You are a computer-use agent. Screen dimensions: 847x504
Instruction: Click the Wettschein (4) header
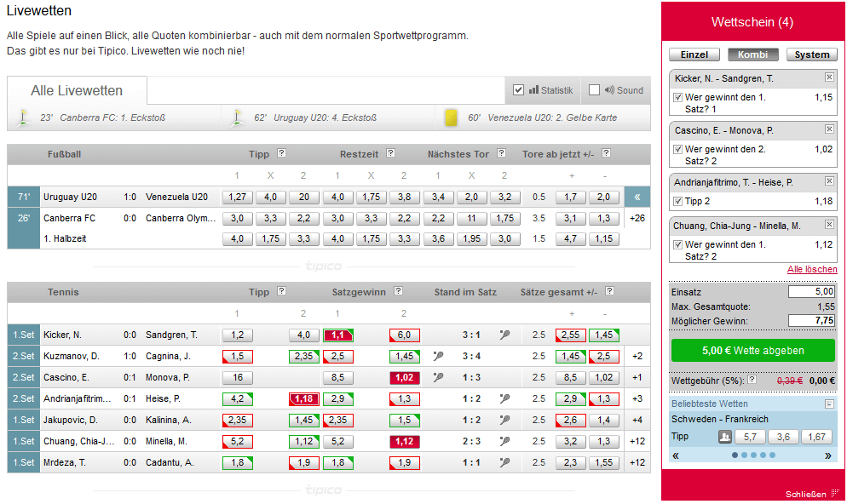[x=752, y=22]
